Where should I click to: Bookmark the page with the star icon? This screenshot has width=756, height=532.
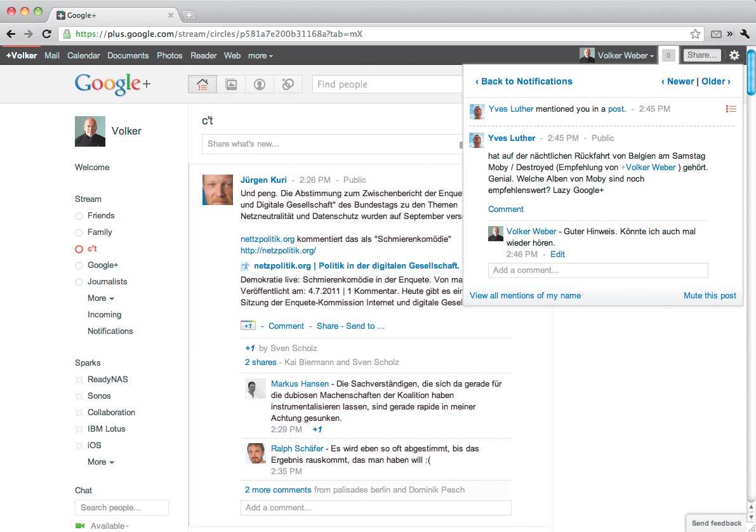click(695, 34)
